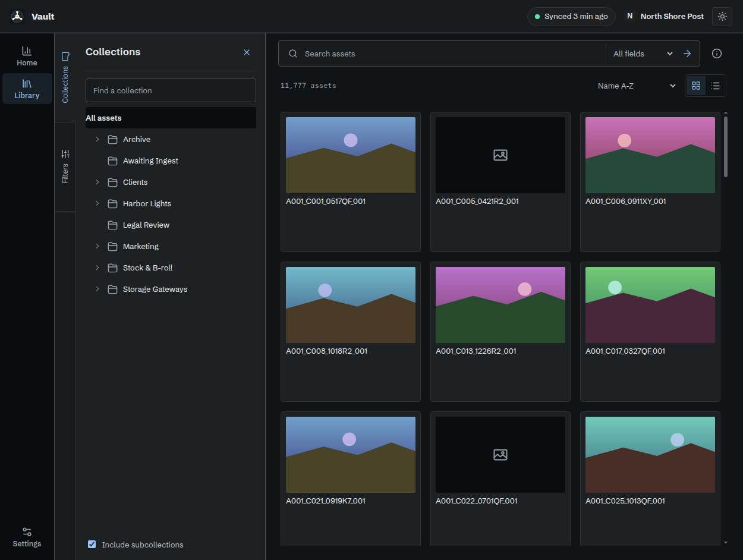743x560 pixels.
Task: Open the All fields dropdown
Action: [x=643, y=54]
